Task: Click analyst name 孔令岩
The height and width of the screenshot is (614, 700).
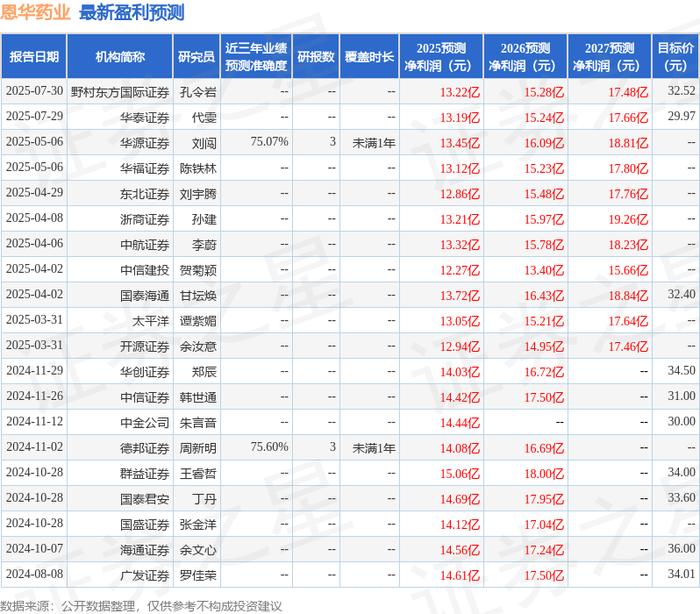Action: pyautogui.click(x=198, y=92)
